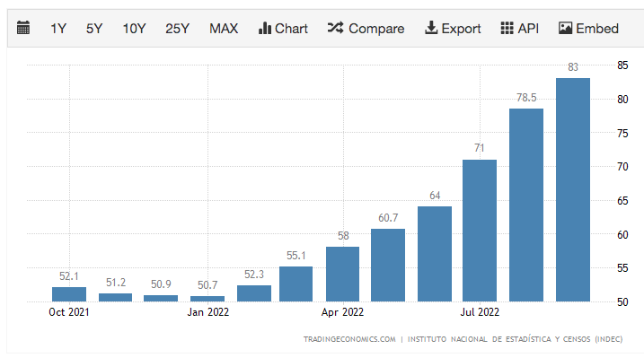Click the shuffle arrows Compare icon
Viewport: 644px width, 358px height.
[336, 28]
